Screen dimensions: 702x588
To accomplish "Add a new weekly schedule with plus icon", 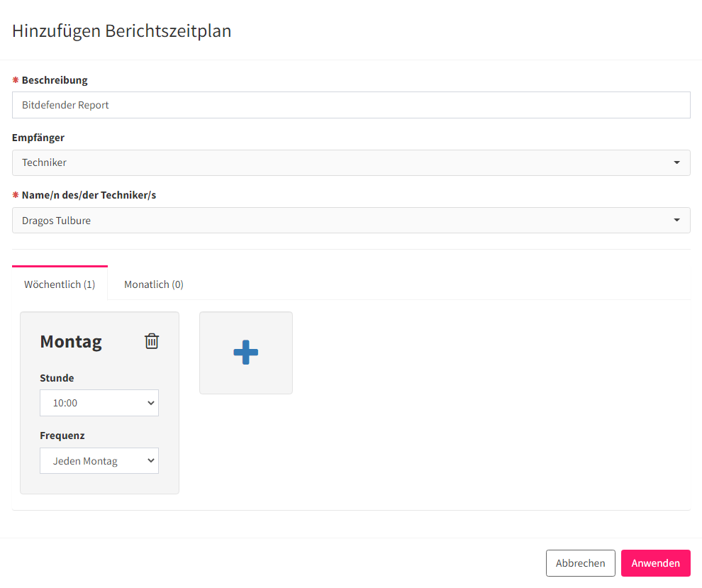I will click(246, 353).
